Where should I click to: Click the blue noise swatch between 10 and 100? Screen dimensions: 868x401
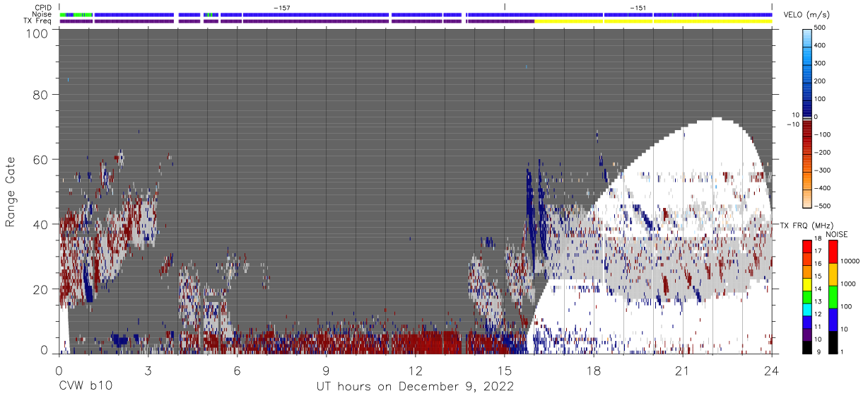click(x=832, y=318)
